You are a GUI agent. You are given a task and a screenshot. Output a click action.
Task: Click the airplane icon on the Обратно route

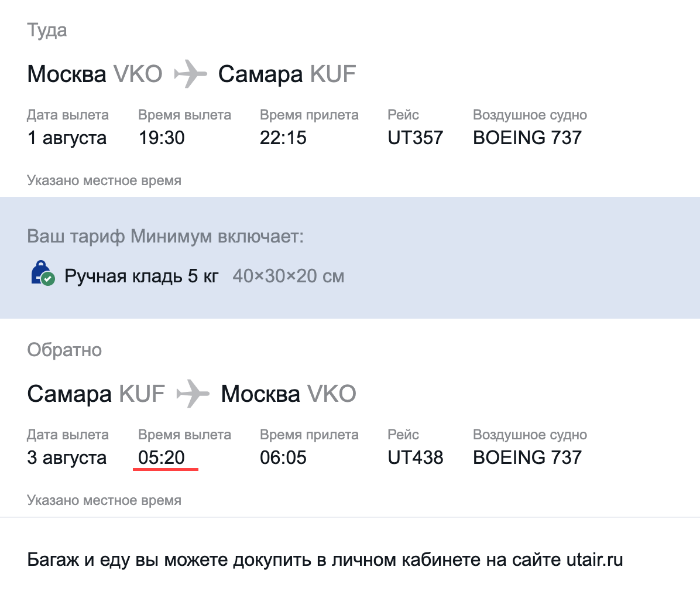click(x=193, y=394)
